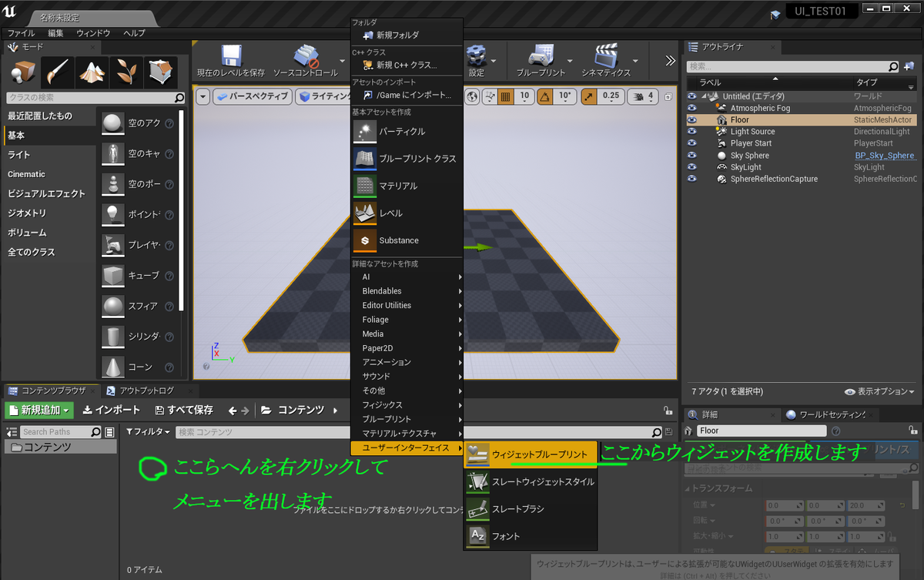
Task: Click the globe coordinate system icon
Action: tap(472, 96)
